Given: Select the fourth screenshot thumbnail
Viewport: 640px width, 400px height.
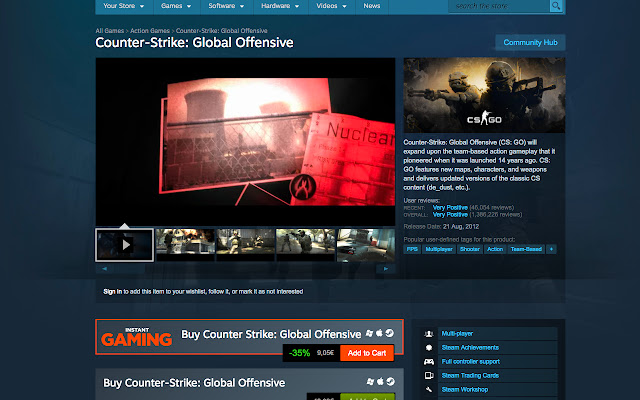Looking at the screenshot, I should [x=305, y=245].
